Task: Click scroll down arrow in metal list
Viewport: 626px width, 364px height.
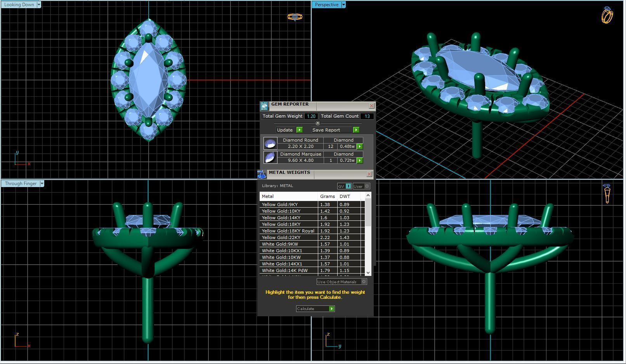Action: click(x=368, y=273)
